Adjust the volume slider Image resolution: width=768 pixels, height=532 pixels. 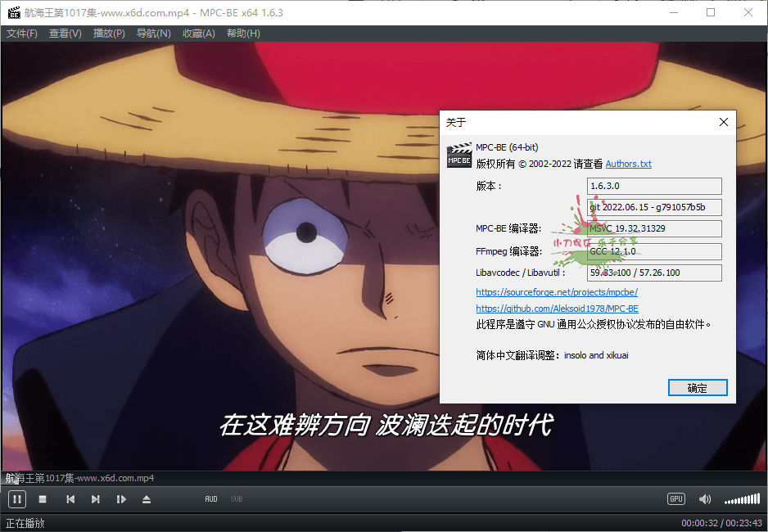[x=741, y=498]
